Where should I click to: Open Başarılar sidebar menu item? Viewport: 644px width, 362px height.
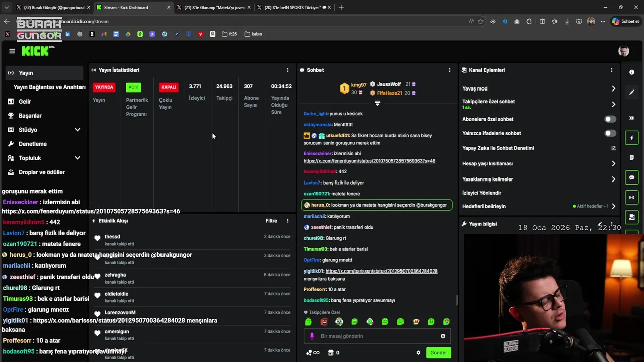[x=44, y=116]
